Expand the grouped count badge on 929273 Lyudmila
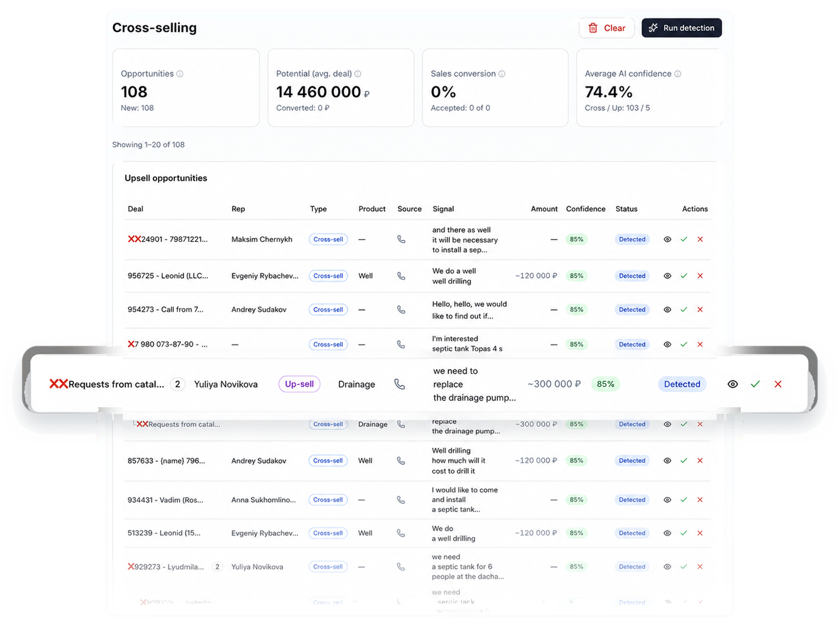The width and height of the screenshot is (840, 626). point(218,567)
